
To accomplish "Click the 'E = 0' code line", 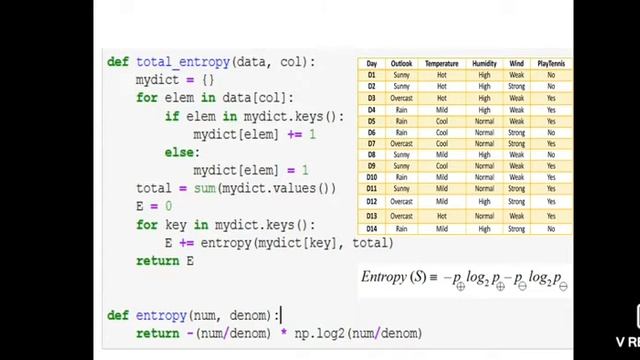I will (154, 206).
